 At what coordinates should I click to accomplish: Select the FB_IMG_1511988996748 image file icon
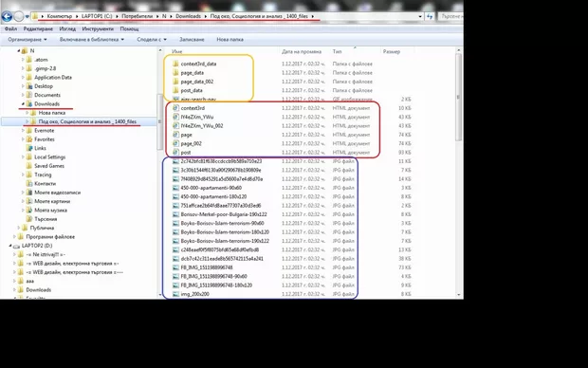coord(175,267)
